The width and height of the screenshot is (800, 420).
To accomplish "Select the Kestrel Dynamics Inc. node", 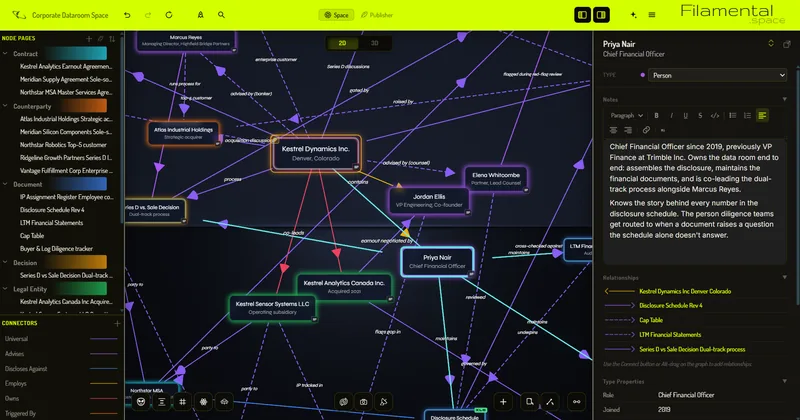I will click(x=316, y=153).
